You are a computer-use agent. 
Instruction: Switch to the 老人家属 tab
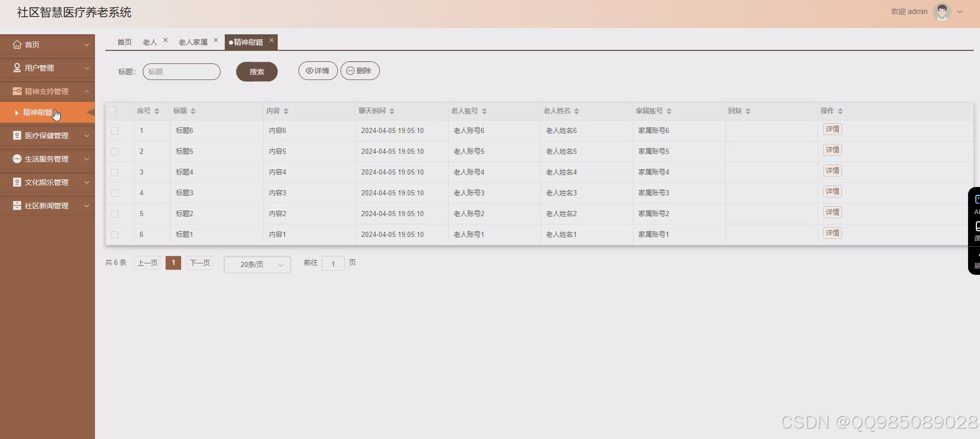(x=193, y=42)
